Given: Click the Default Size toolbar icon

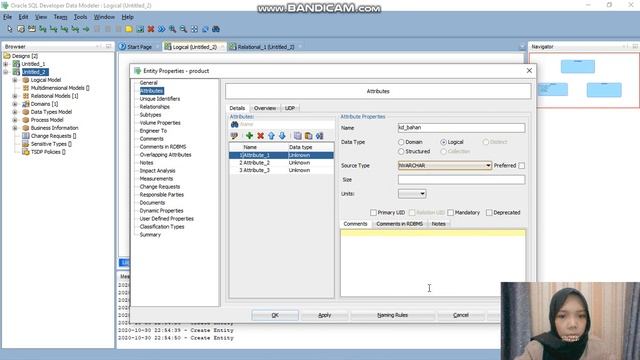Looking at the screenshot, I should (x=205, y=29).
